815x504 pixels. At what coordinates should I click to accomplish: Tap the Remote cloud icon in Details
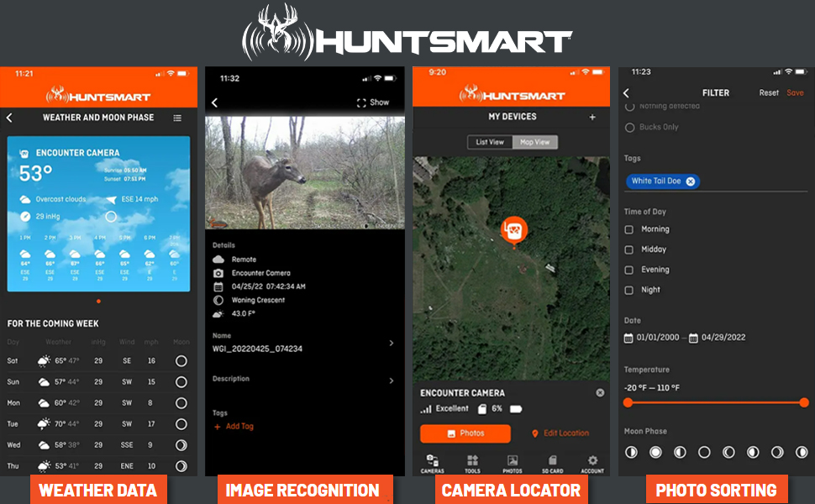(x=218, y=260)
